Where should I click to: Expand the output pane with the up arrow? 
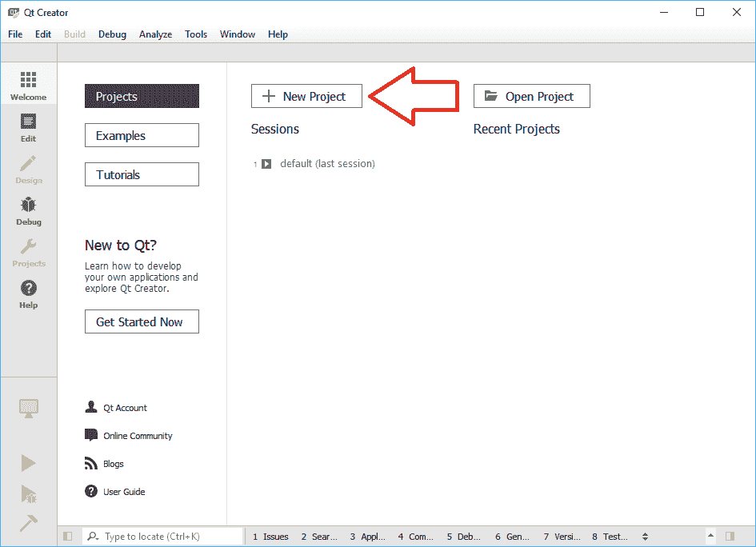click(710, 537)
